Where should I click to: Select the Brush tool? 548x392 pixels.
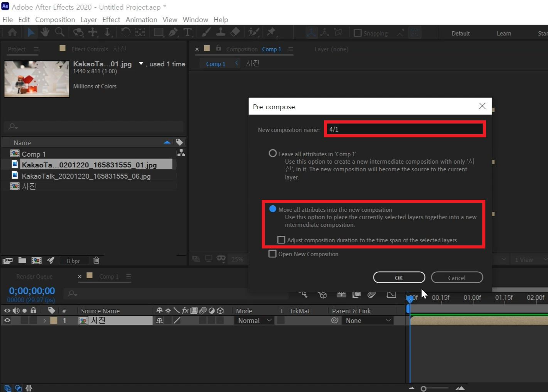pos(206,32)
